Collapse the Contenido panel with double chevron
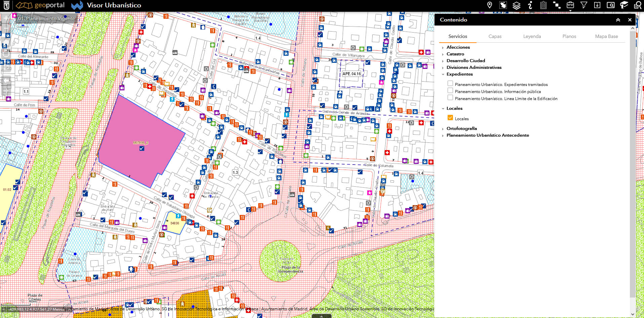 coord(618,20)
